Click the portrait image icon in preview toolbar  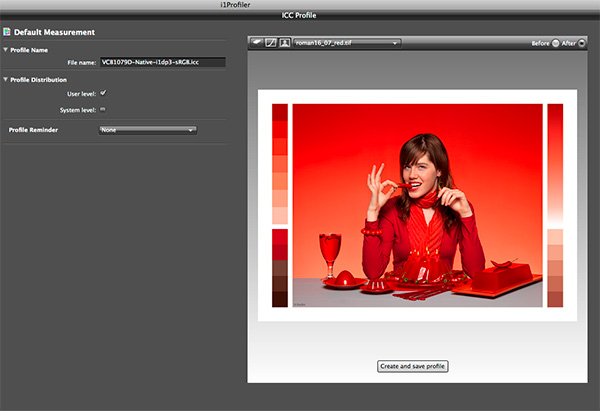tap(284, 43)
